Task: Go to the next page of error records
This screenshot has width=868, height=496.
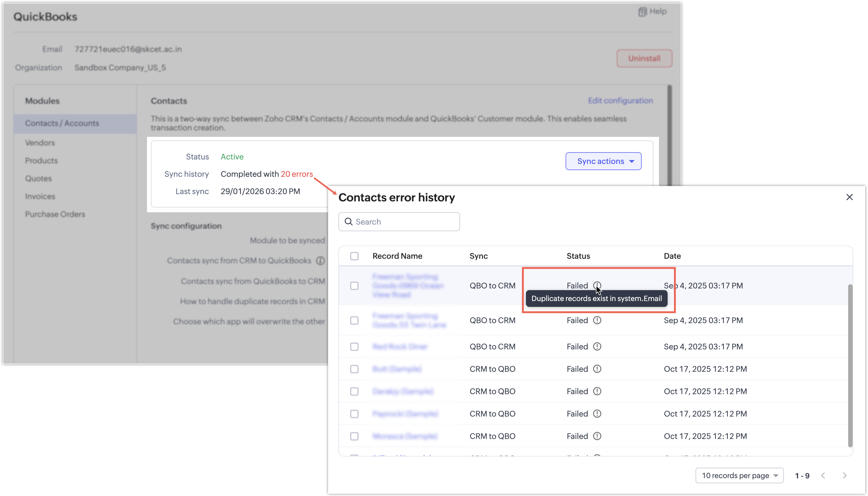Action: pyautogui.click(x=845, y=476)
